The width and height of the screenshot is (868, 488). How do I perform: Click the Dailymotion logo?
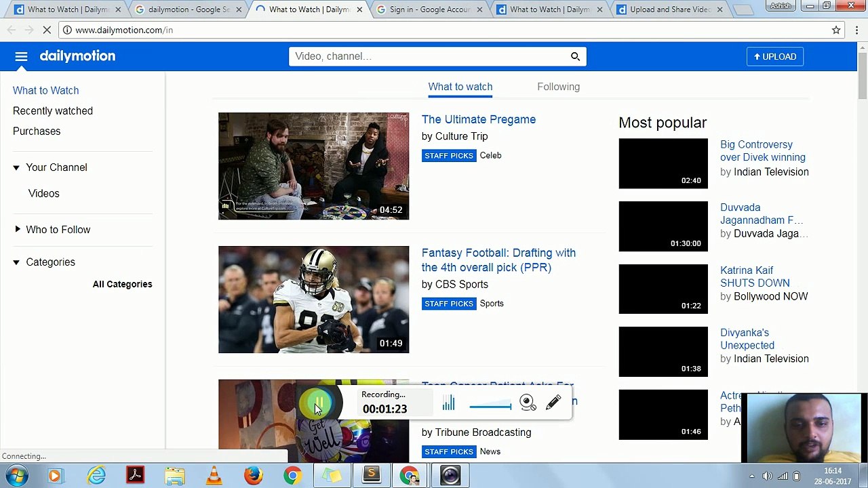tap(77, 56)
